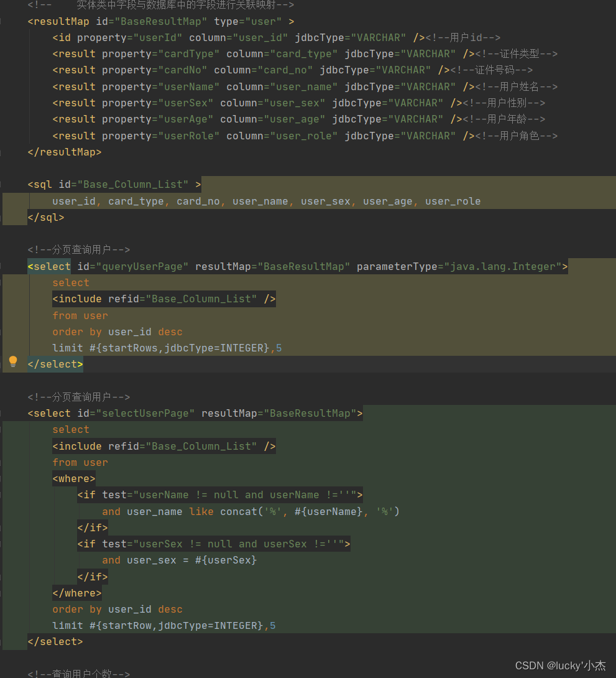Click the final </select> tag of selectUserPage
Viewport: 616px width, 678px height.
(55, 642)
